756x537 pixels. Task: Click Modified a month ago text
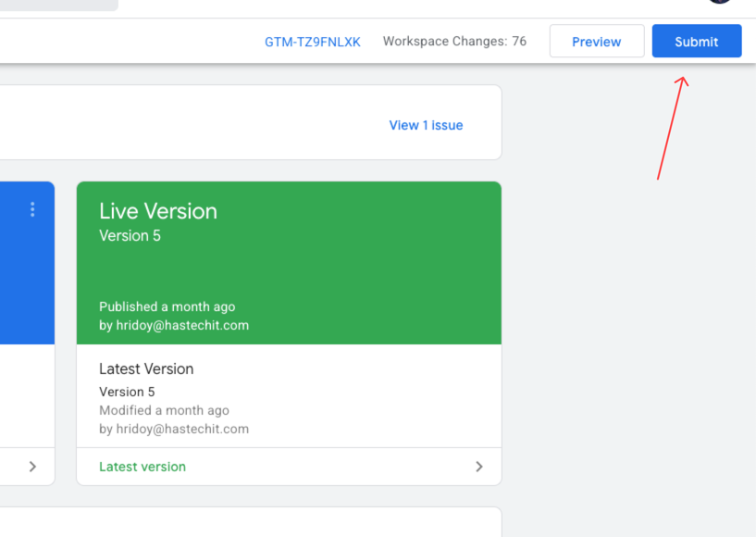click(x=165, y=410)
